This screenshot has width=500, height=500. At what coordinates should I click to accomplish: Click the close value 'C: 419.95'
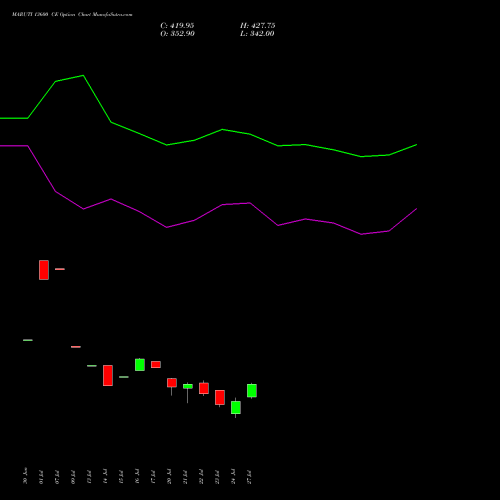pos(177,26)
